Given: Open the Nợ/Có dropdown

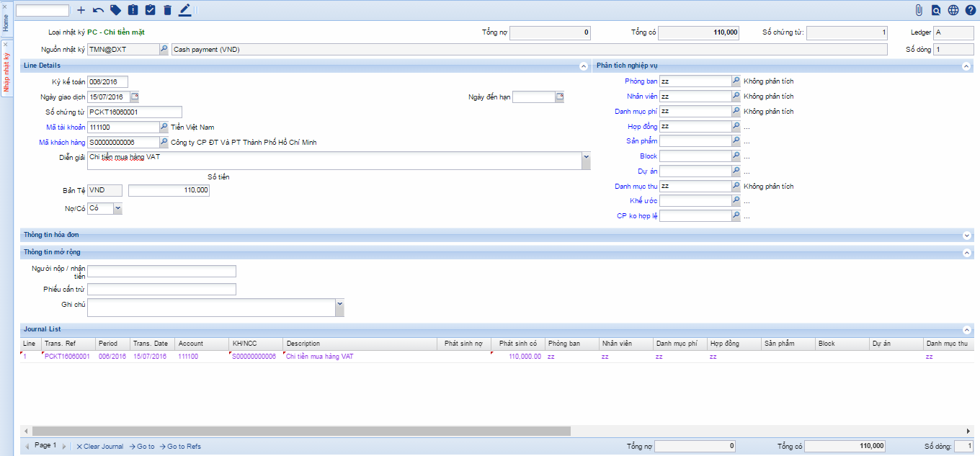Looking at the screenshot, I should click(x=117, y=209).
